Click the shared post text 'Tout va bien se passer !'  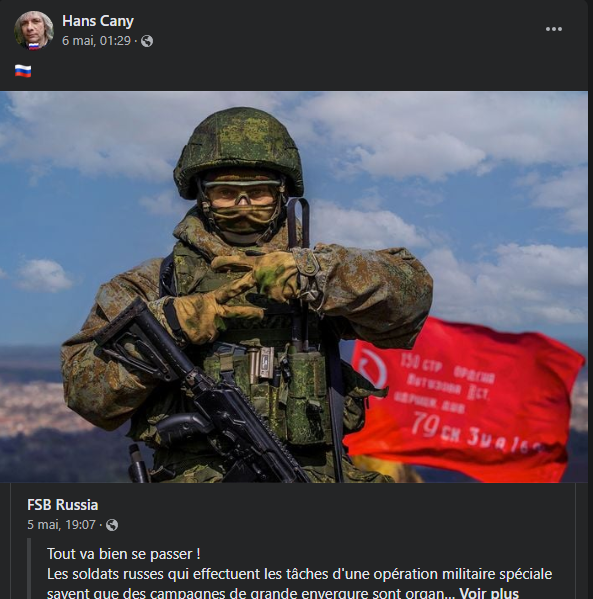pos(124,554)
